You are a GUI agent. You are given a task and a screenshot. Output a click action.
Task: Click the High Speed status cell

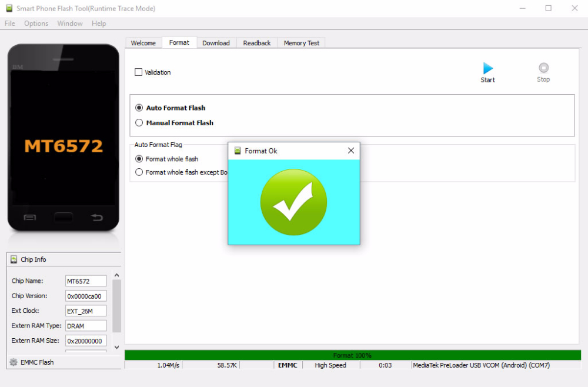(330, 365)
